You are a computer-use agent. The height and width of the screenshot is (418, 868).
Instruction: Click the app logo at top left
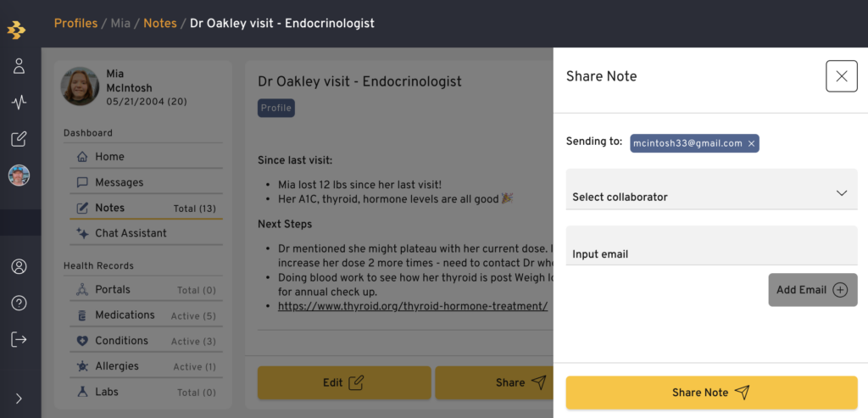coord(17,30)
